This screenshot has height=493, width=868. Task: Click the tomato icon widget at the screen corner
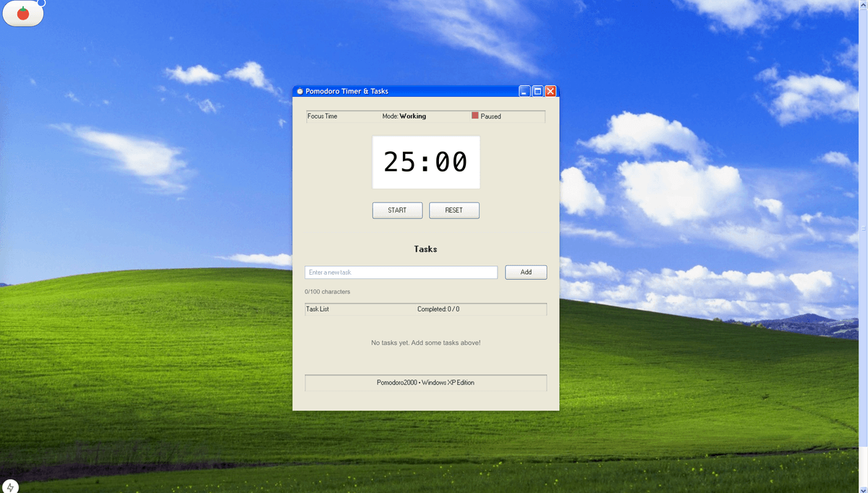pyautogui.click(x=23, y=13)
